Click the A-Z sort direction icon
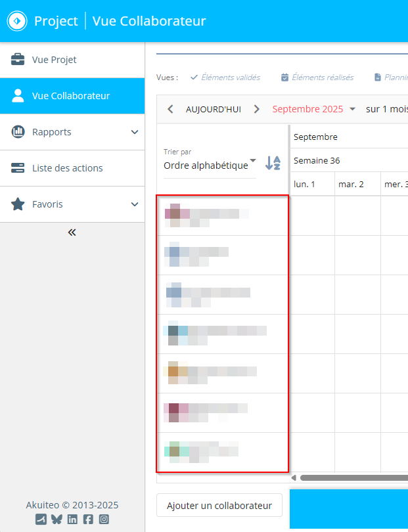 coord(273,163)
